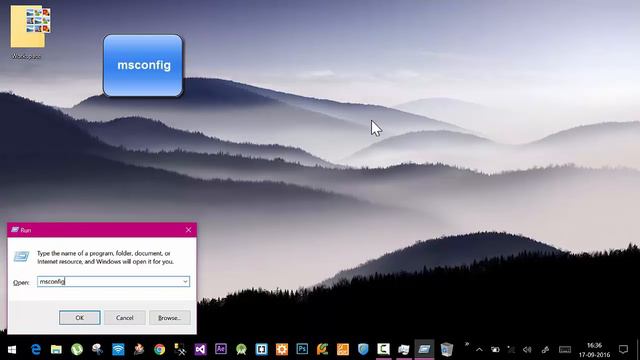The height and width of the screenshot is (360, 640).
Task: Open the orange-green swirl taskbar icon
Action: click(322, 349)
